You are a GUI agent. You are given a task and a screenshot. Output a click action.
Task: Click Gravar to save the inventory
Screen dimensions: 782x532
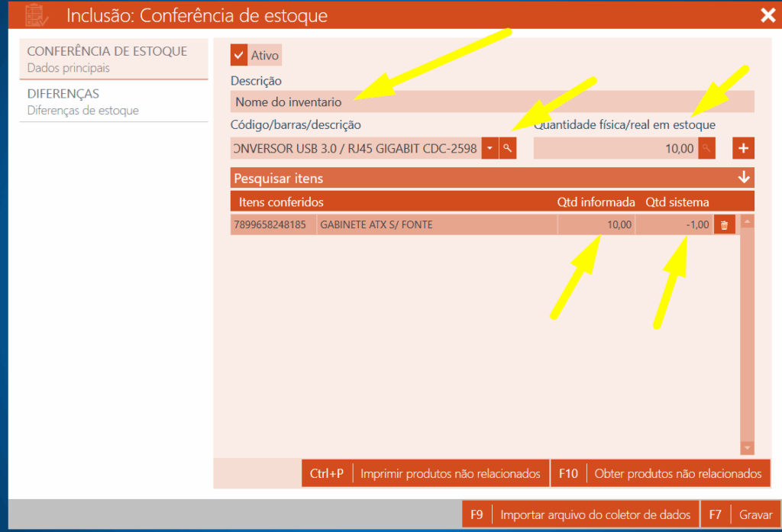739,514
